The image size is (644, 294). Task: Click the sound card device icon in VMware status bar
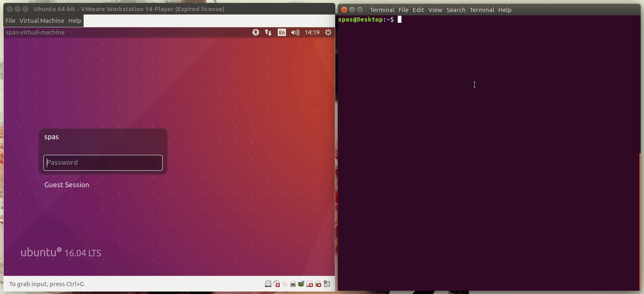(301, 284)
